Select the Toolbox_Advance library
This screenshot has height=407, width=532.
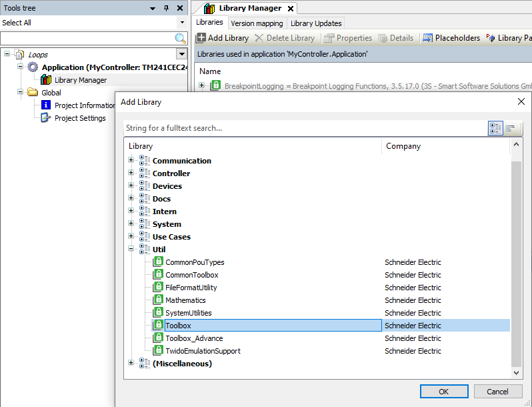pyautogui.click(x=194, y=338)
